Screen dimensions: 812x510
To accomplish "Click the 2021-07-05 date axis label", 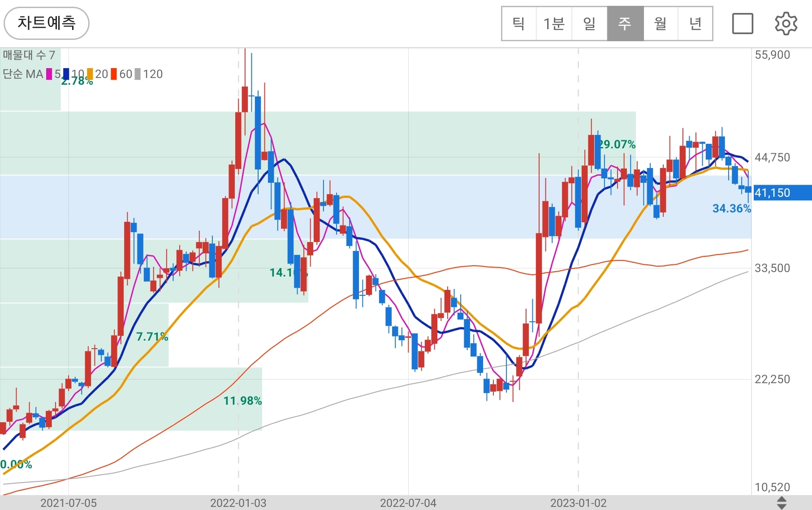I will coord(69,503).
